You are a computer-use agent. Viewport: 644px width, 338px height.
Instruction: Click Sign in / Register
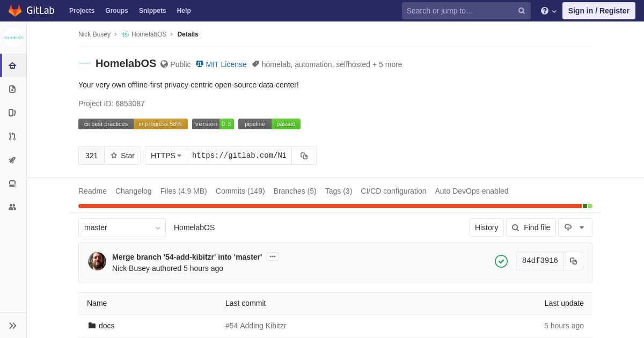[x=599, y=11]
